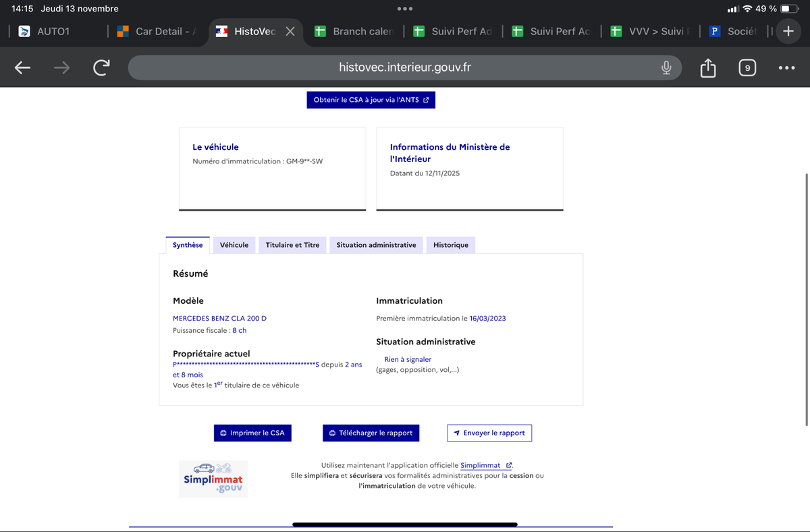Tap the histovec.interieur.gouv.fr address field

coord(405,68)
